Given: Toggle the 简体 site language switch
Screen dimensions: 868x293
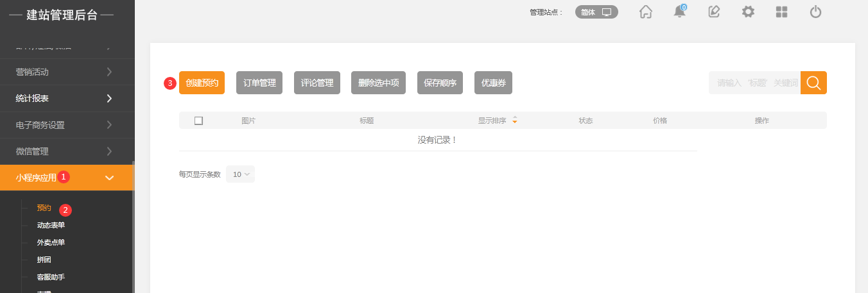Looking at the screenshot, I should click(x=596, y=12).
